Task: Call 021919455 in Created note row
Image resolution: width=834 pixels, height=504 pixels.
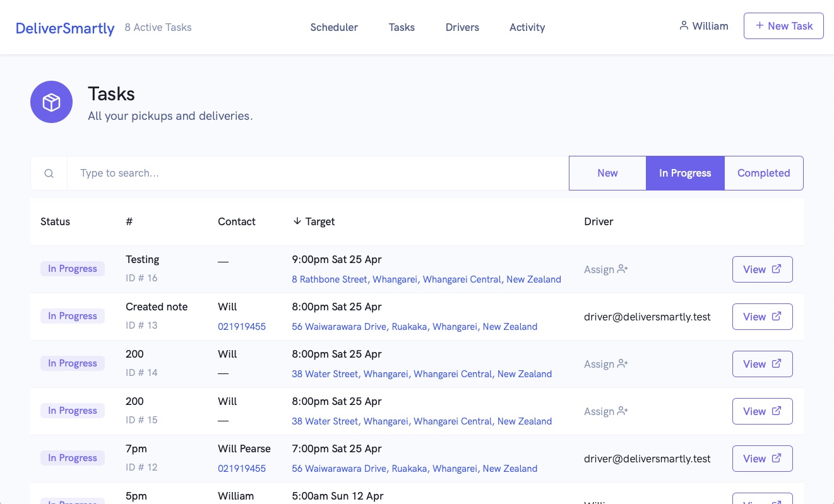Action: point(242,327)
